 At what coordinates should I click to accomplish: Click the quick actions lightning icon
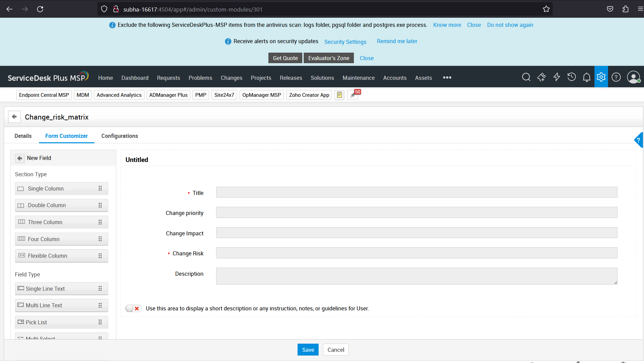click(556, 77)
